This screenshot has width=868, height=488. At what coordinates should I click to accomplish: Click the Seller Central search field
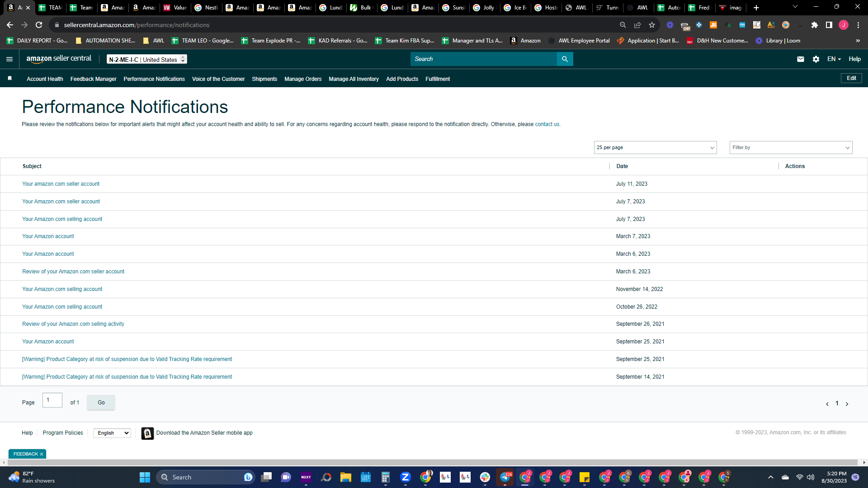point(484,59)
